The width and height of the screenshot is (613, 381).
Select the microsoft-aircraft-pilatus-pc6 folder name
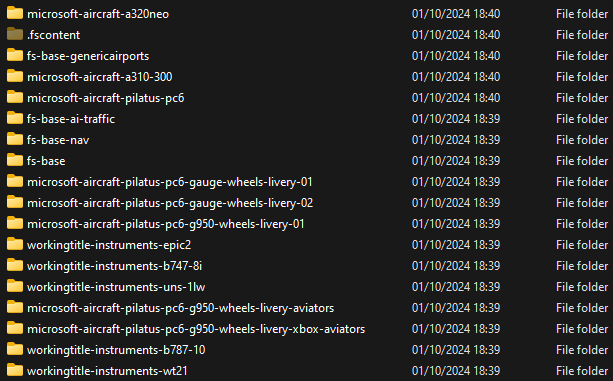(x=106, y=98)
